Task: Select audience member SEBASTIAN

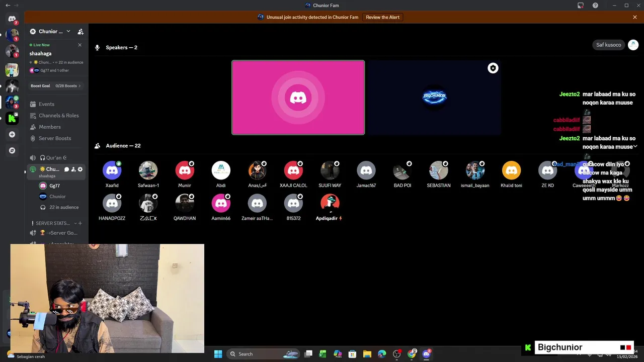Action: click(x=439, y=174)
